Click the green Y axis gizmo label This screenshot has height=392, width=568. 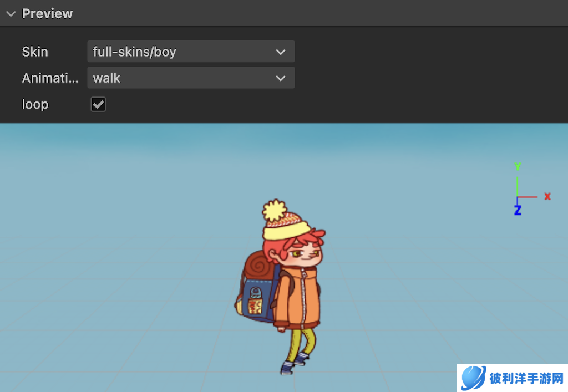click(x=518, y=166)
